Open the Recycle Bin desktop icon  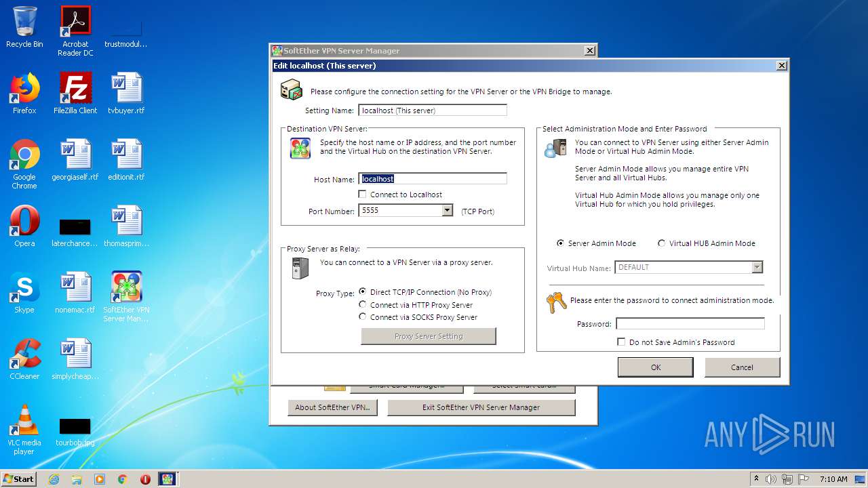pyautogui.click(x=24, y=28)
